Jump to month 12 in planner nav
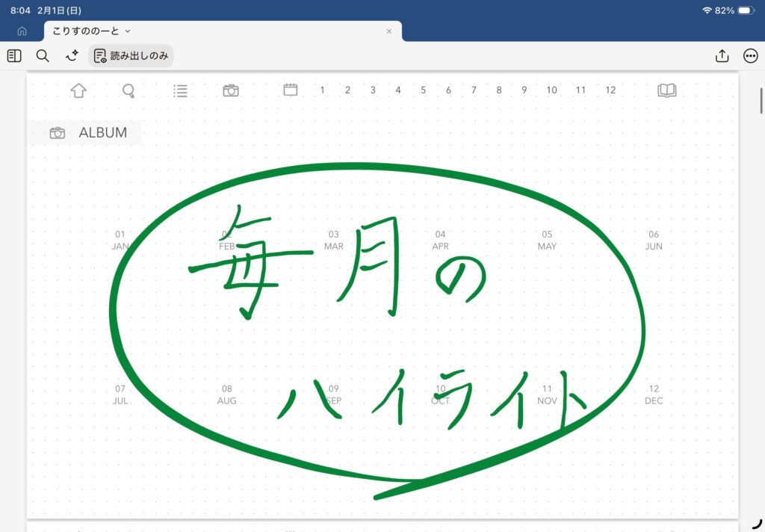 [x=610, y=90]
